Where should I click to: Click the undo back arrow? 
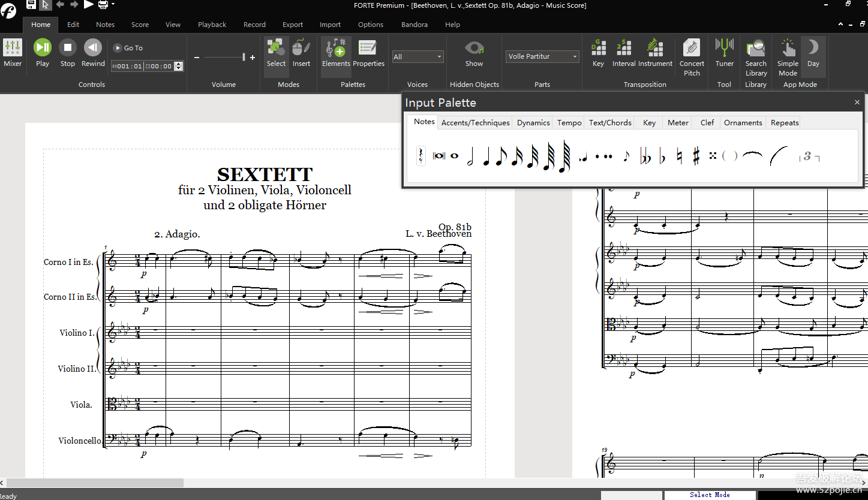pyautogui.click(x=60, y=5)
